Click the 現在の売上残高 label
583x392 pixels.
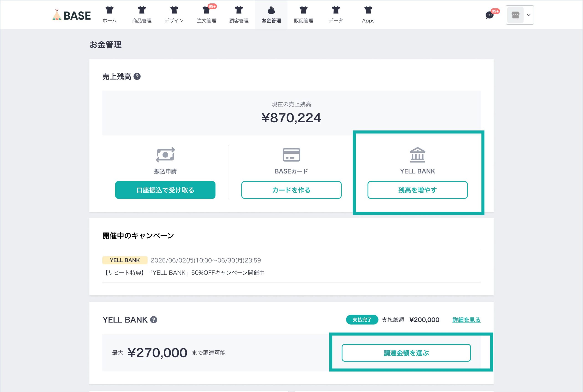click(291, 104)
